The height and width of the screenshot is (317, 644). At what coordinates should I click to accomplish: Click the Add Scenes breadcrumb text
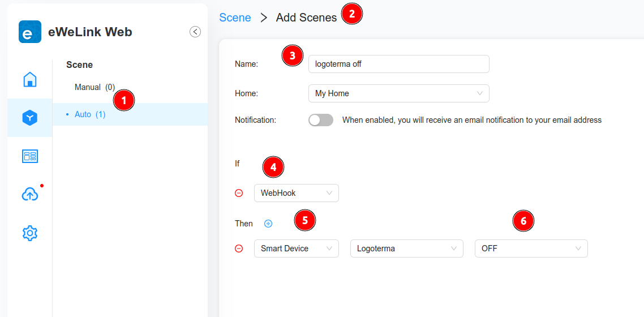coord(306,17)
